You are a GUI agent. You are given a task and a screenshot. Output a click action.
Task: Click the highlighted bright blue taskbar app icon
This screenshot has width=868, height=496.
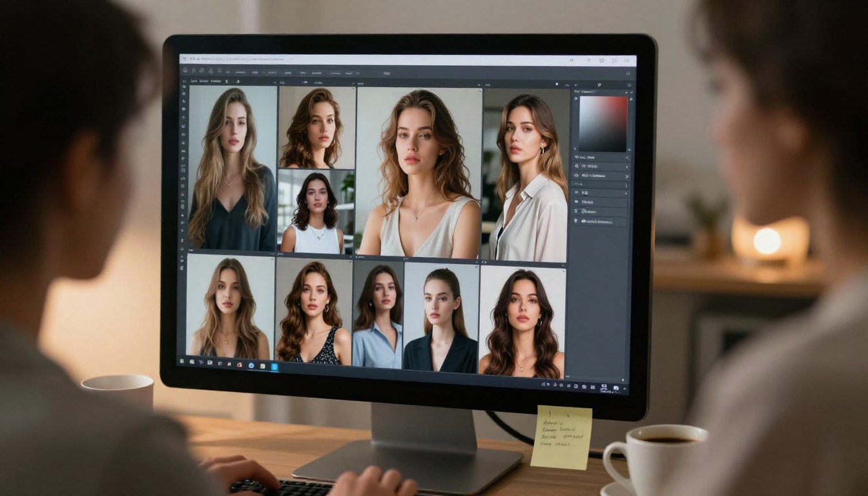pos(274,367)
